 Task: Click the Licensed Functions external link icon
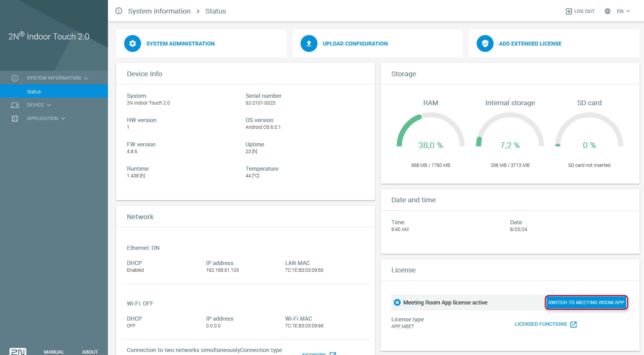tap(573, 324)
